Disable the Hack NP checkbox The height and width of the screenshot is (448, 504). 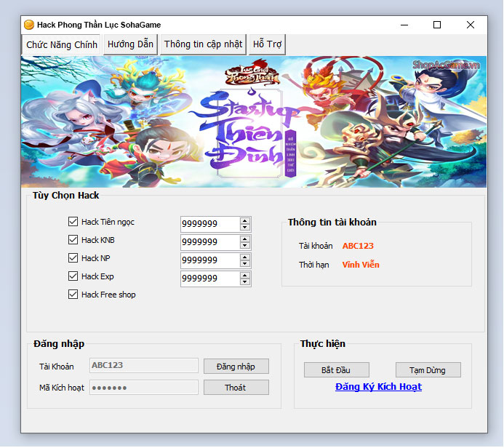73,258
